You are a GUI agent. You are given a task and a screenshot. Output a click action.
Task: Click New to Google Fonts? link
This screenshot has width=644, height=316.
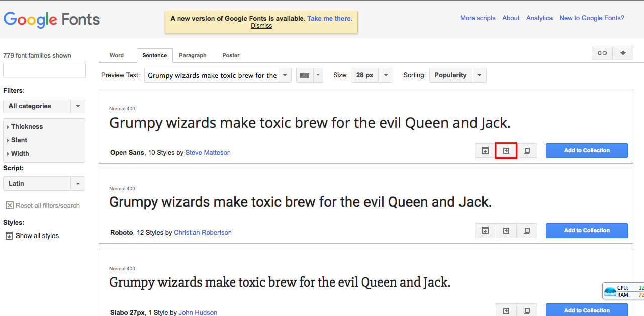pyautogui.click(x=592, y=18)
